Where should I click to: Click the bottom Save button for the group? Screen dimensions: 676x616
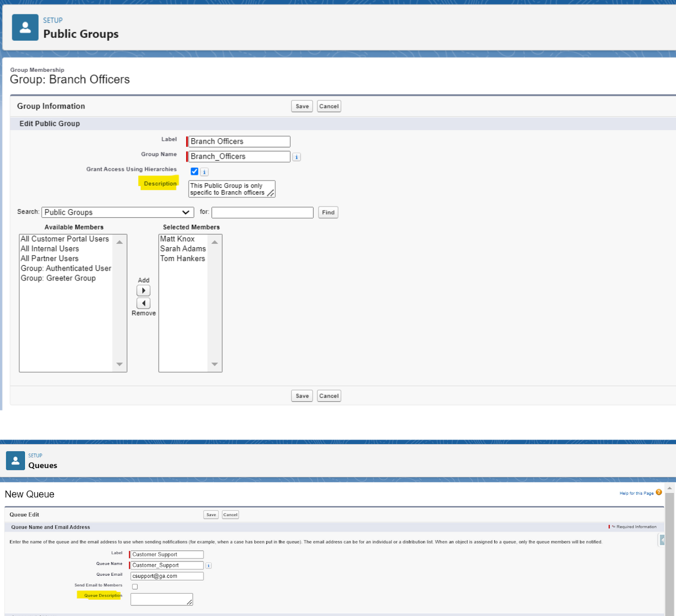(302, 396)
